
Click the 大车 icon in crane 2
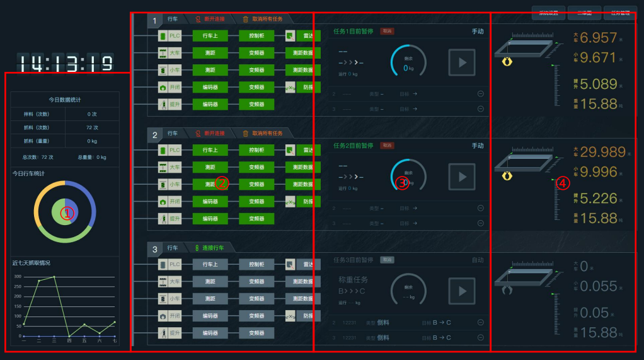coord(162,167)
